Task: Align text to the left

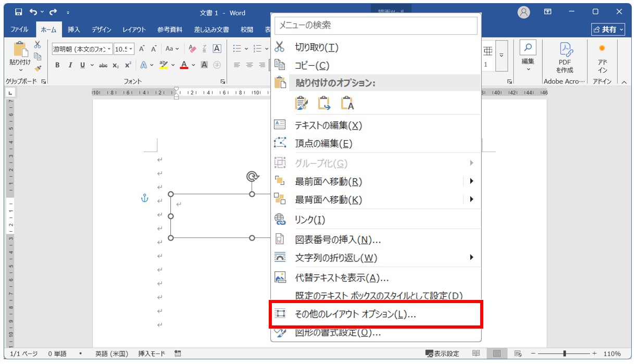Action: click(x=237, y=65)
